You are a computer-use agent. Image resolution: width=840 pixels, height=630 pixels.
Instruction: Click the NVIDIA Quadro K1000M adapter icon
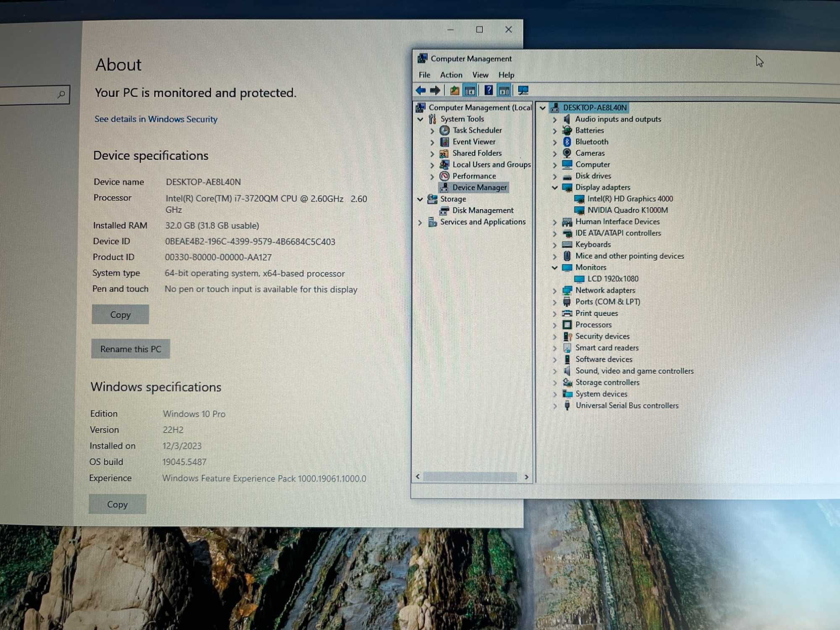[x=579, y=210]
